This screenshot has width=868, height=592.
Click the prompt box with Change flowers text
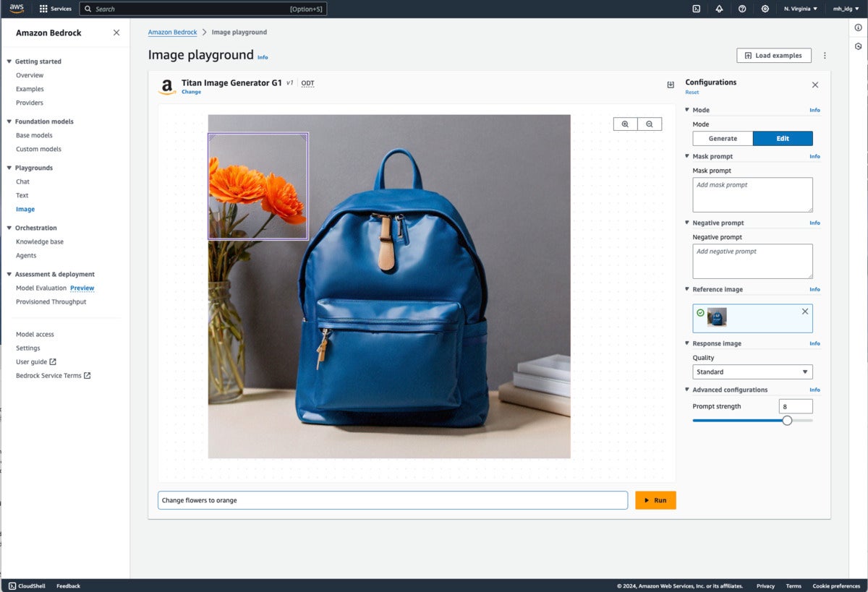click(393, 500)
